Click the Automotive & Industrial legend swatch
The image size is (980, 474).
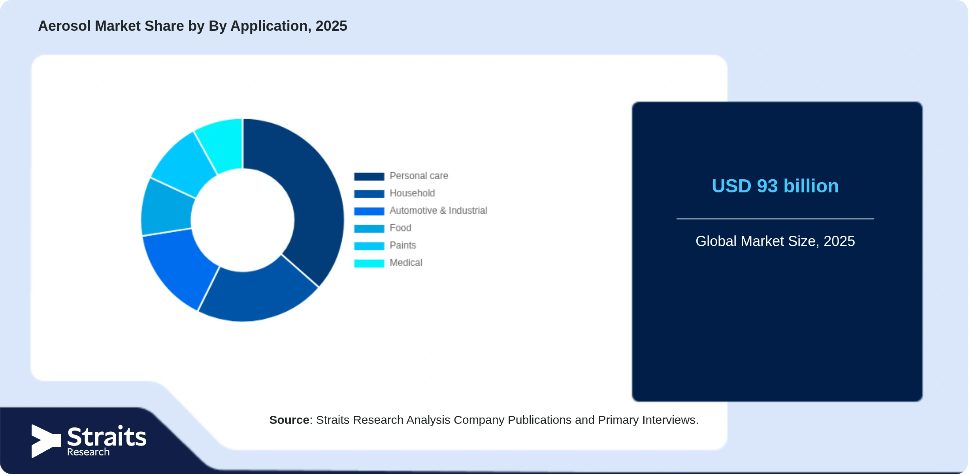pyautogui.click(x=369, y=211)
